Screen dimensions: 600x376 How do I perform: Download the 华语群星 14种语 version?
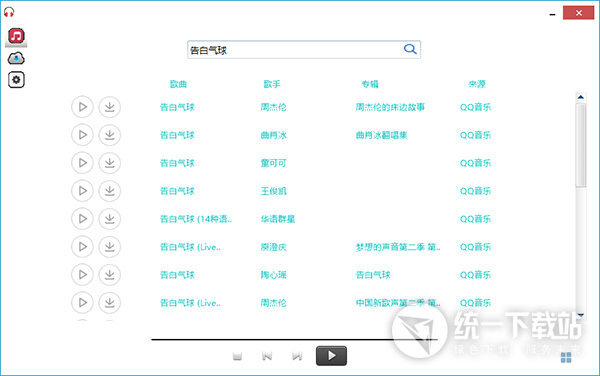click(x=110, y=218)
